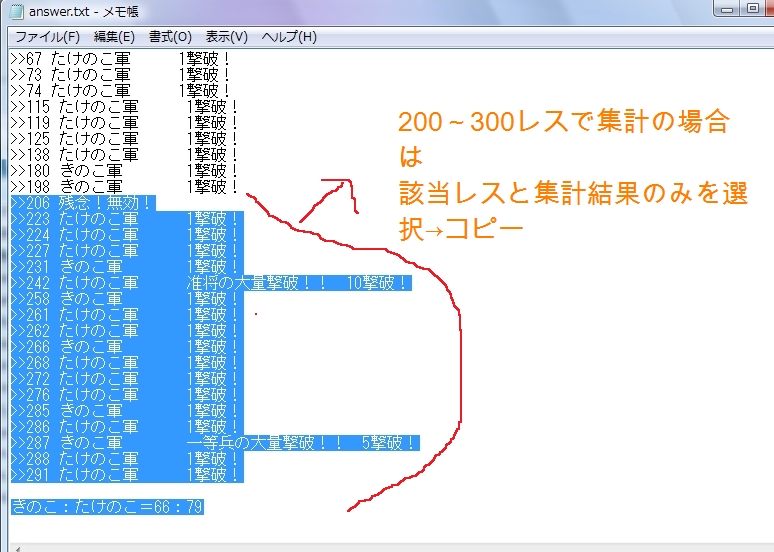Image resolution: width=774 pixels, height=552 pixels.
Task: Minimize the Notepad window
Action: (x=727, y=8)
